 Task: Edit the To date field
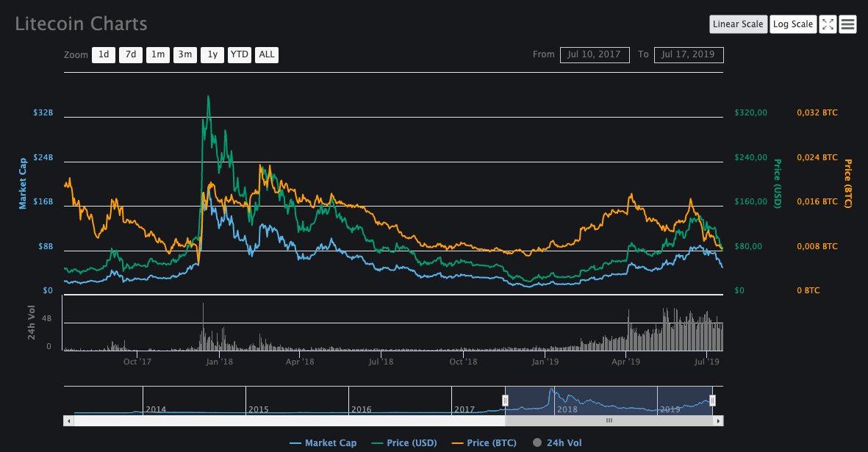click(x=689, y=54)
